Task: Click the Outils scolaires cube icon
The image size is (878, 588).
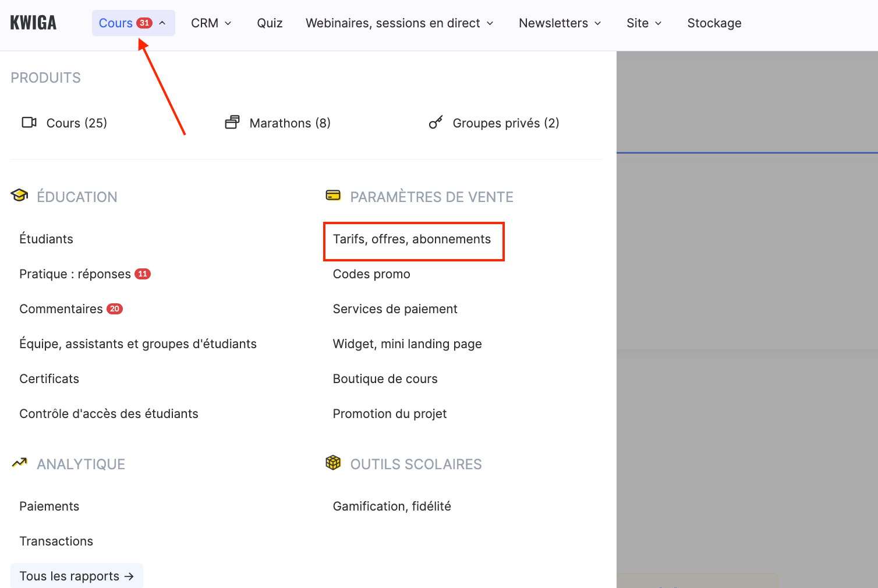Action: [333, 463]
